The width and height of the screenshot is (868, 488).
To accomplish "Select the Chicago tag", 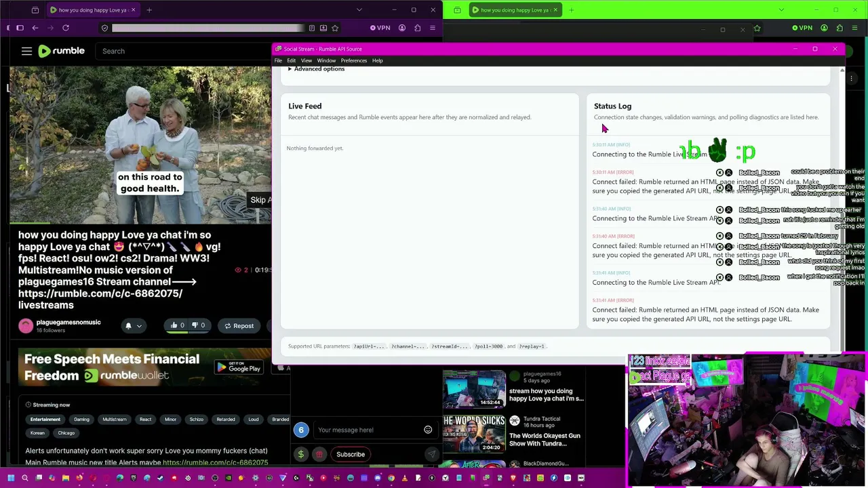I will (66, 433).
